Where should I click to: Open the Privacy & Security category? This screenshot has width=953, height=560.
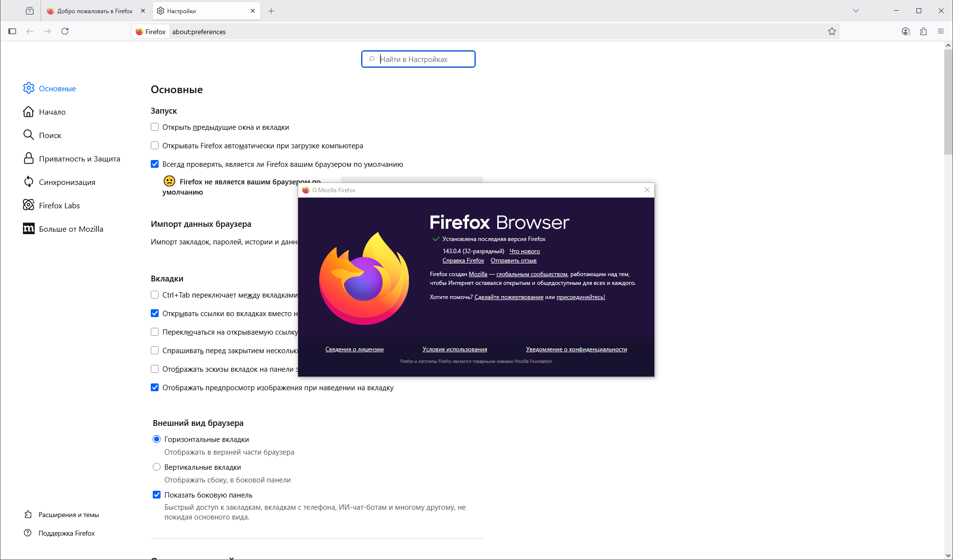(79, 159)
